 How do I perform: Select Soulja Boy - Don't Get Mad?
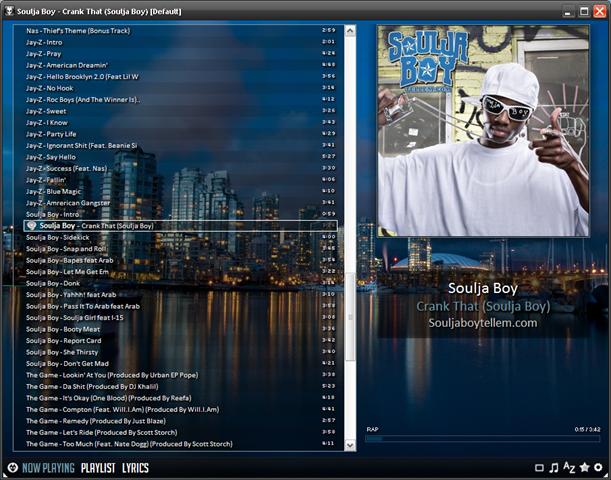coord(180,364)
